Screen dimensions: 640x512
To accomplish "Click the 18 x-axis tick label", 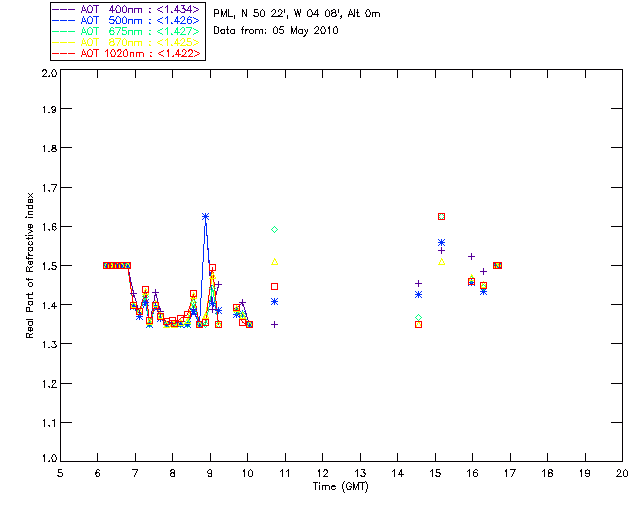I will click(x=547, y=473).
